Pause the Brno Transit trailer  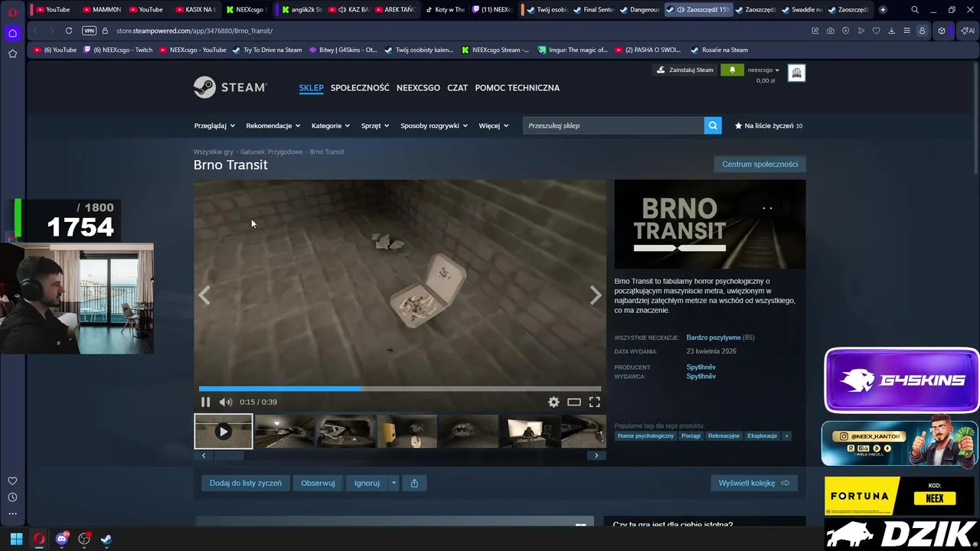[205, 402]
